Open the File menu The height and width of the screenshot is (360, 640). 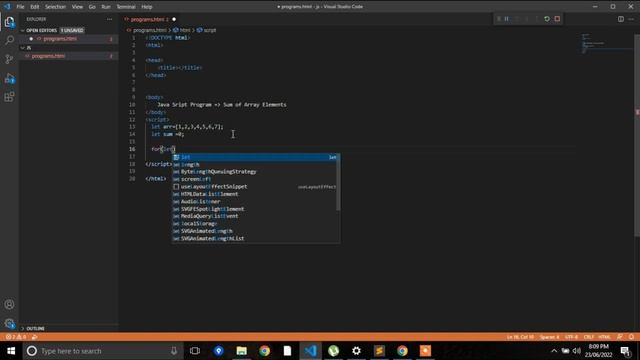pos(20,7)
